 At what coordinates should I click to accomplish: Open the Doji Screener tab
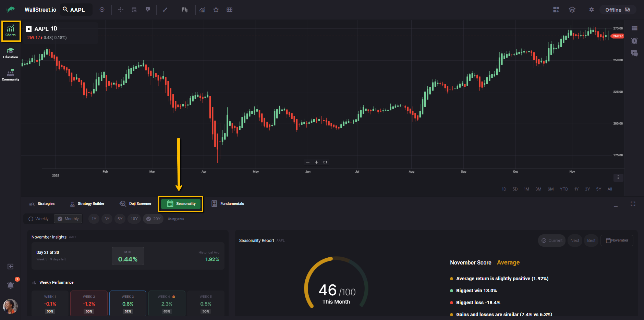[x=136, y=204]
